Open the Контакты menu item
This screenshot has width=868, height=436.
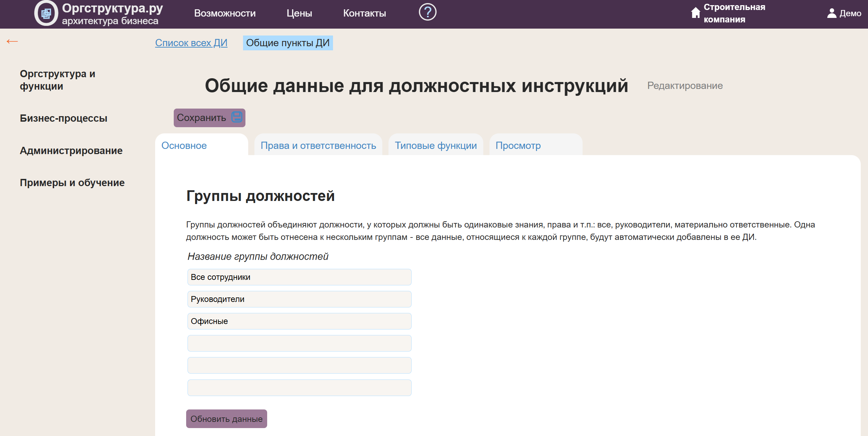point(364,13)
